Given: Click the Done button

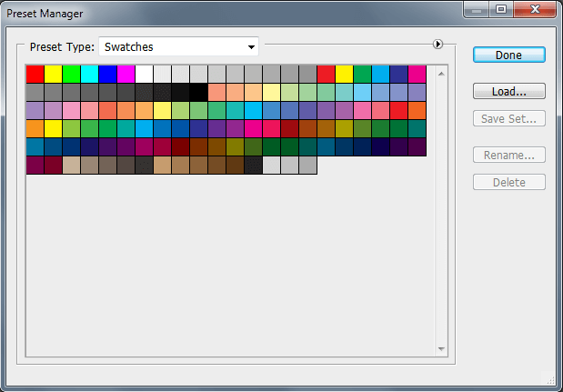Looking at the screenshot, I should [508, 55].
